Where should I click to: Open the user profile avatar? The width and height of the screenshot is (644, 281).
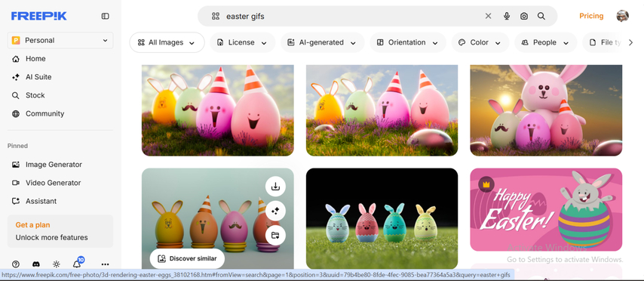point(623,16)
